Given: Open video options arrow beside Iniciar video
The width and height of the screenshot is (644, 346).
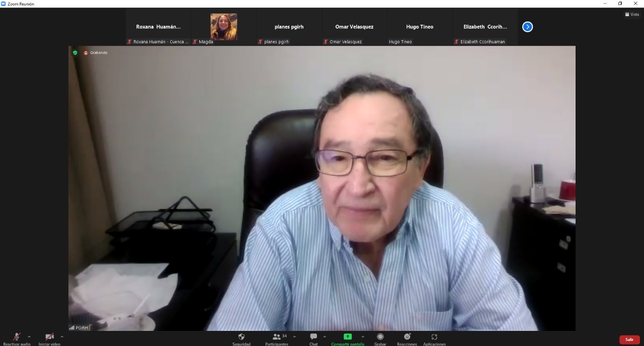Looking at the screenshot, I should click(62, 337).
